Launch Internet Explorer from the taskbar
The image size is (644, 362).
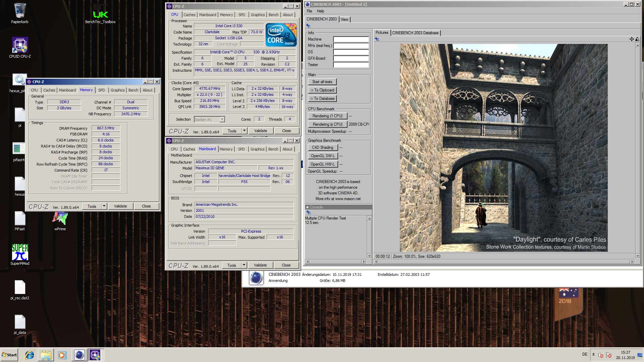click(30, 355)
